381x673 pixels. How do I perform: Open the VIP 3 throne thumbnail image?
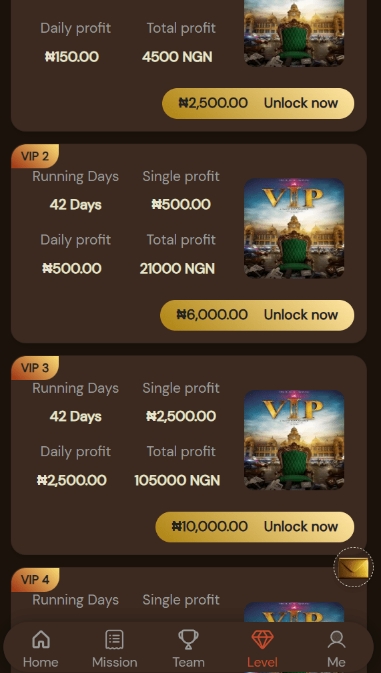[x=294, y=440]
